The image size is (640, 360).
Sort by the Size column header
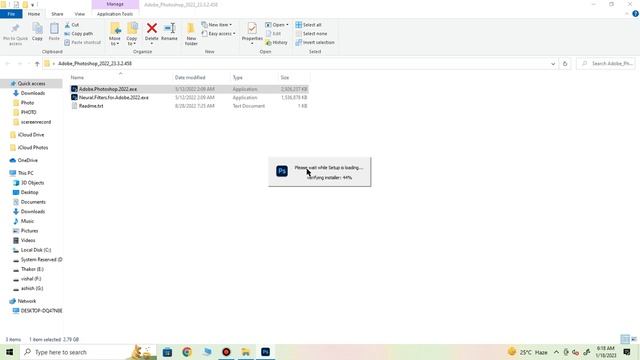[x=285, y=78]
